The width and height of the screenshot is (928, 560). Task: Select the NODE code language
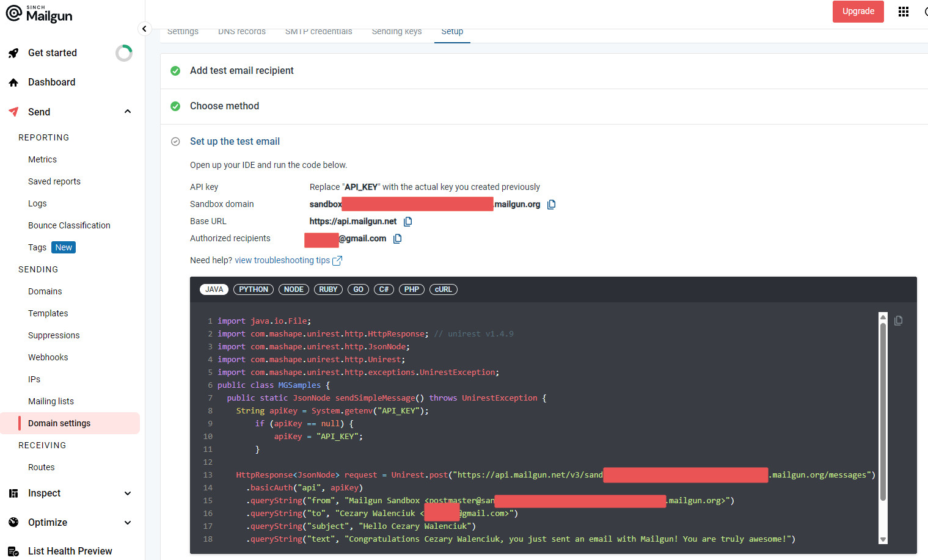294,289
